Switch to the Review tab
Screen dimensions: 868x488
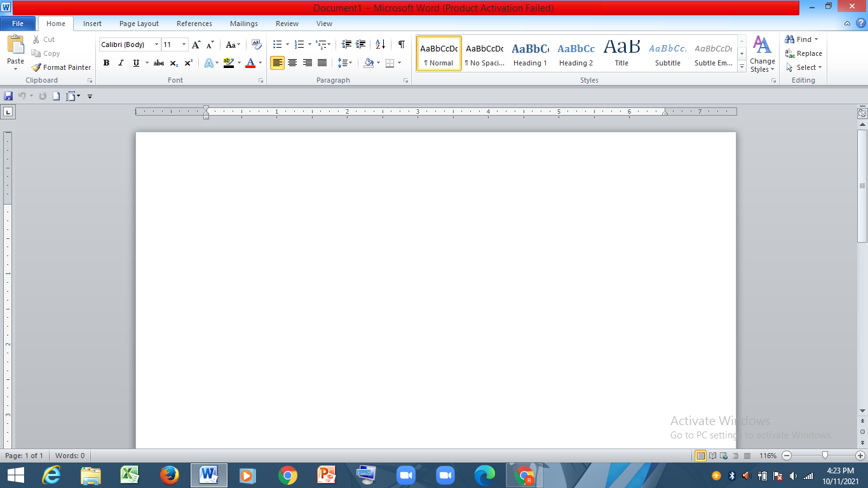coord(287,24)
